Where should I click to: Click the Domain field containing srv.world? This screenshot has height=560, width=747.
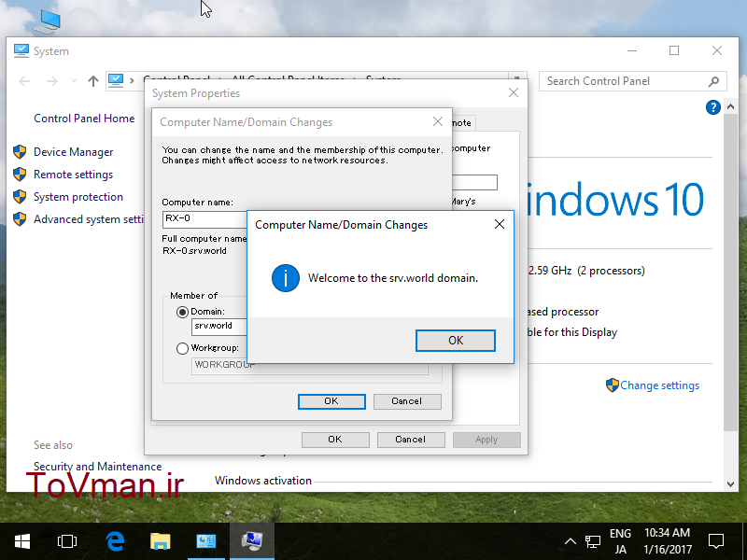[x=219, y=326]
